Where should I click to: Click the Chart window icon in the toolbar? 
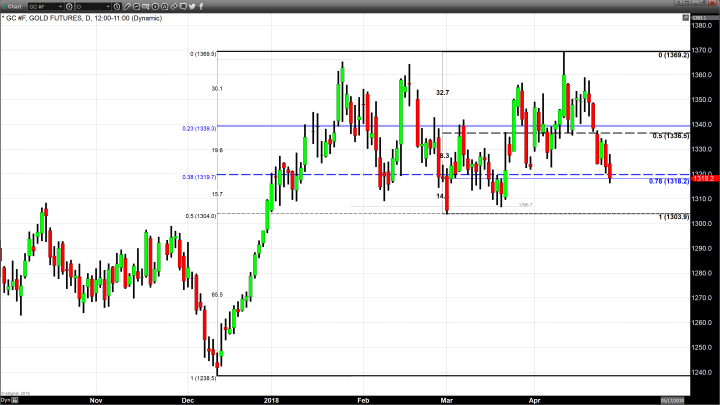point(14,6)
